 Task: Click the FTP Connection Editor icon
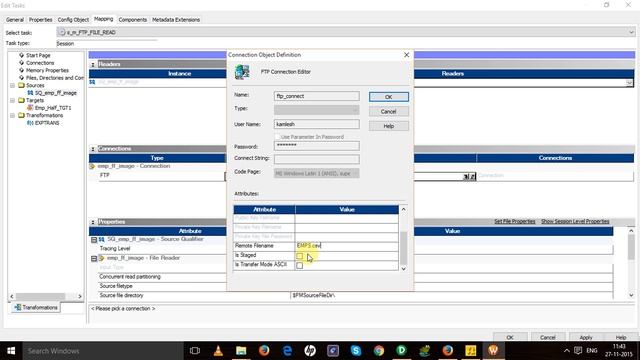242,72
